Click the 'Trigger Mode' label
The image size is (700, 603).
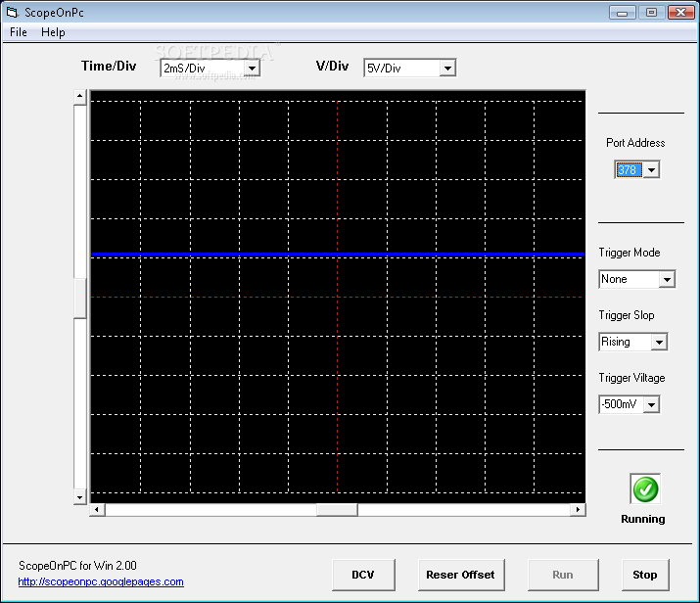pos(630,253)
